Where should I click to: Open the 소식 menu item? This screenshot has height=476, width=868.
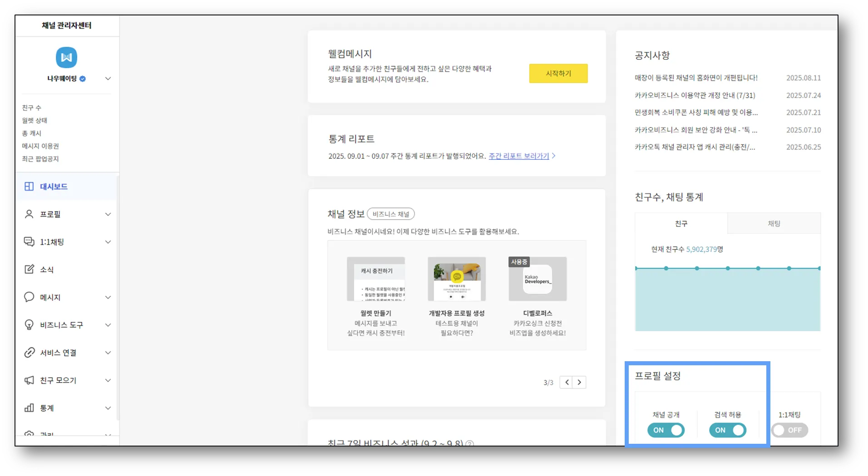[x=67, y=270]
